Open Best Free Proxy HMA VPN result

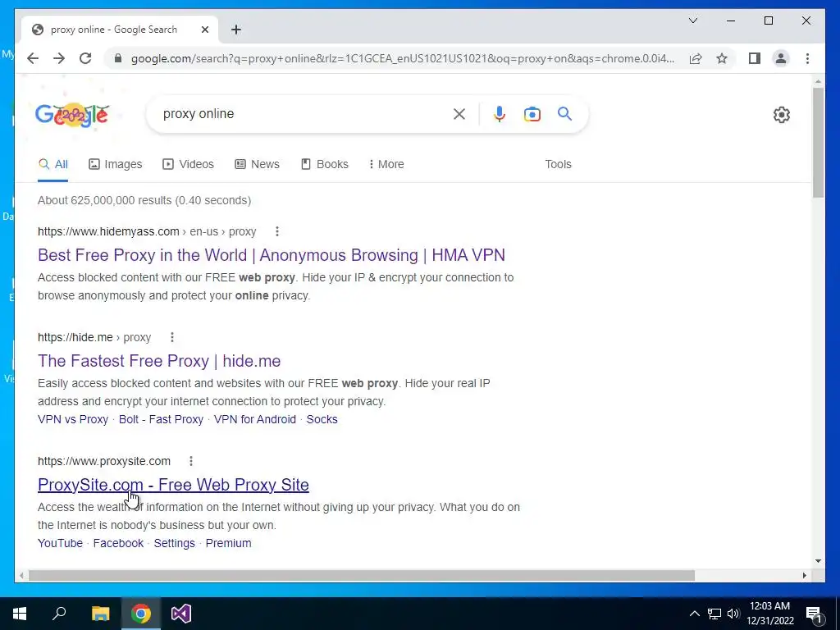(x=271, y=255)
